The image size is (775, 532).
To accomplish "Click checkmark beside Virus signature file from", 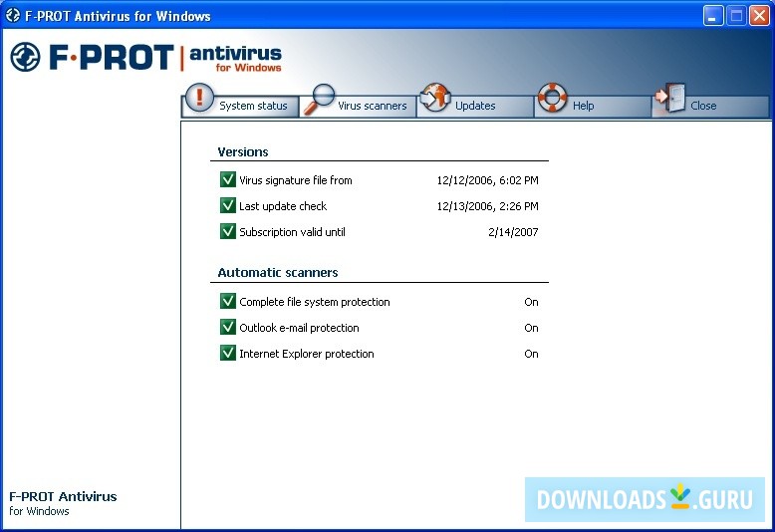I will pos(228,179).
